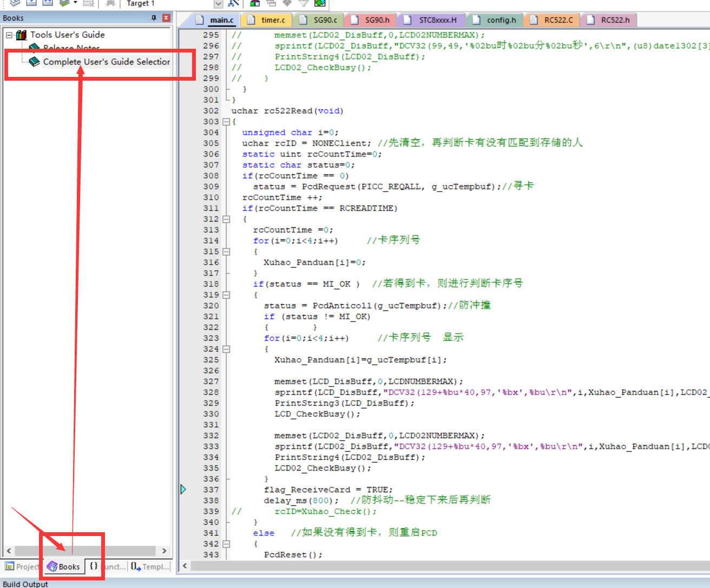The height and width of the screenshot is (588, 710).
Task: Switch to the Functions panel tab
Action: tap(107, 566)
